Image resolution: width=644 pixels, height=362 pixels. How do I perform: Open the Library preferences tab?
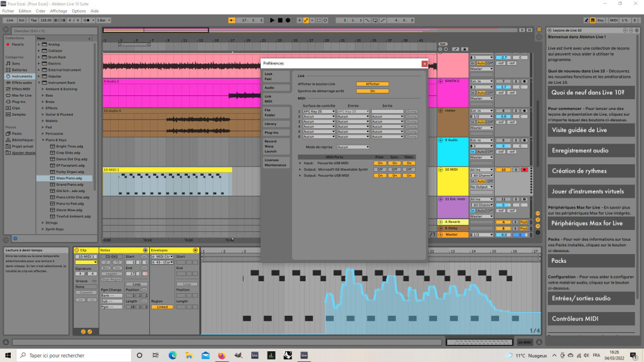pos(276,124)
